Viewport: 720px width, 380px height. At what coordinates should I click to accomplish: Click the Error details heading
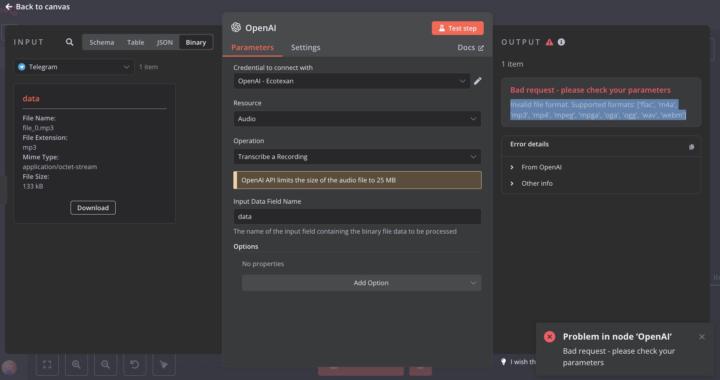tap(529, 144)
